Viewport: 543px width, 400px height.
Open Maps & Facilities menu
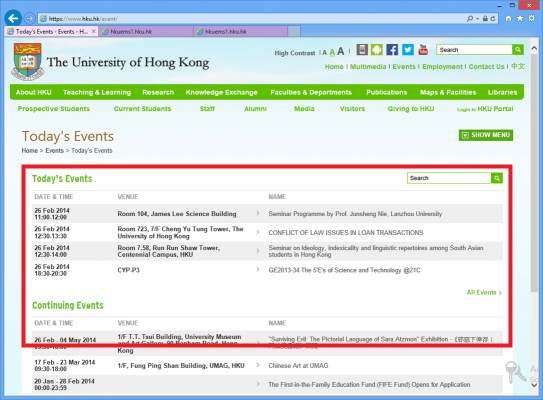click(x=448, y=92)
